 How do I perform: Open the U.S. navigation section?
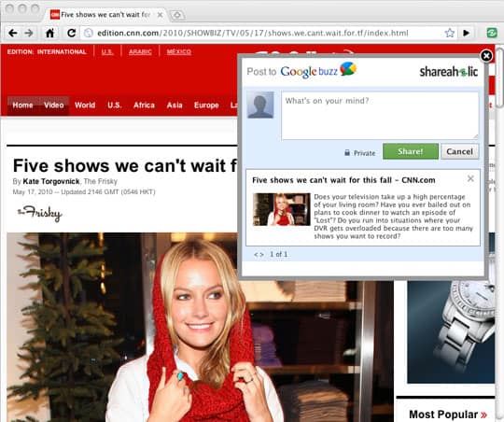115,105
